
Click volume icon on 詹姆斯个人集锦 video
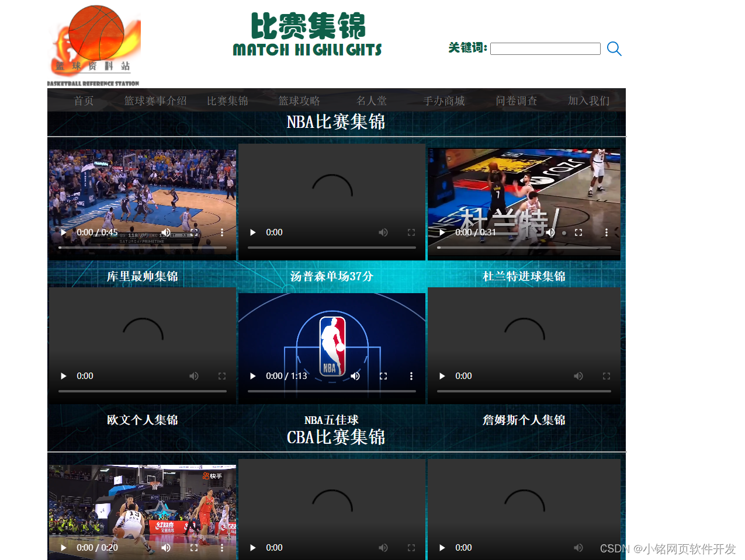[x=578, y=376]
